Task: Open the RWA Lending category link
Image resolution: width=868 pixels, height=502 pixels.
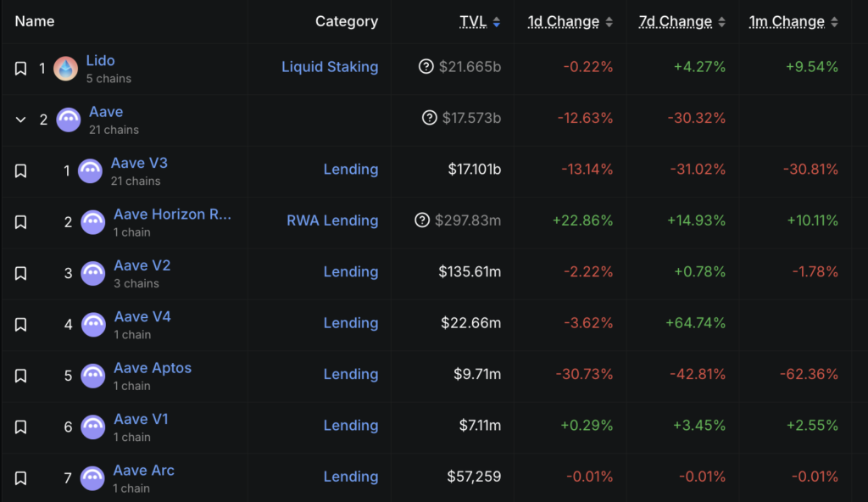Action: pyautogui.click(x=332, y=220)
